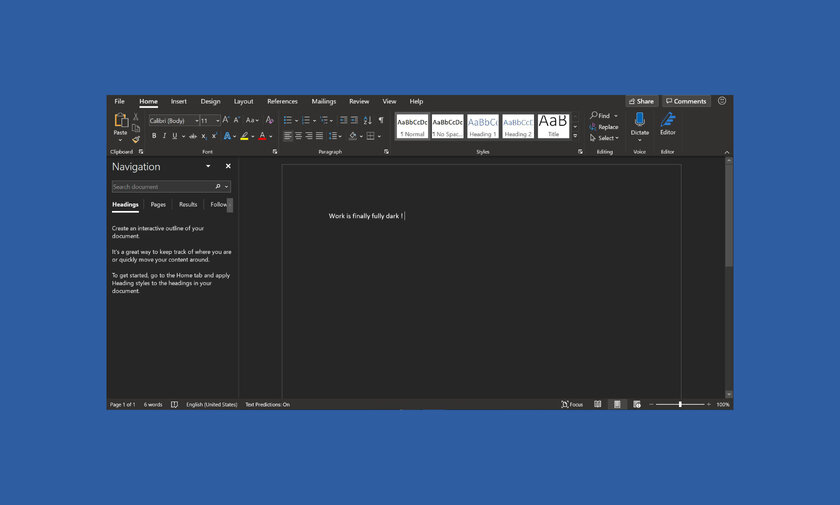Toggle show paragraph marks
This screenshot has width=840, height=505.
click(381, 120)
